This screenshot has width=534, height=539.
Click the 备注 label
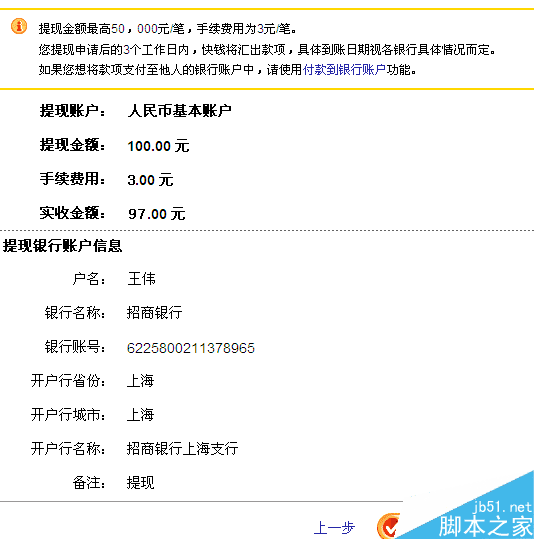pos(89,483)
